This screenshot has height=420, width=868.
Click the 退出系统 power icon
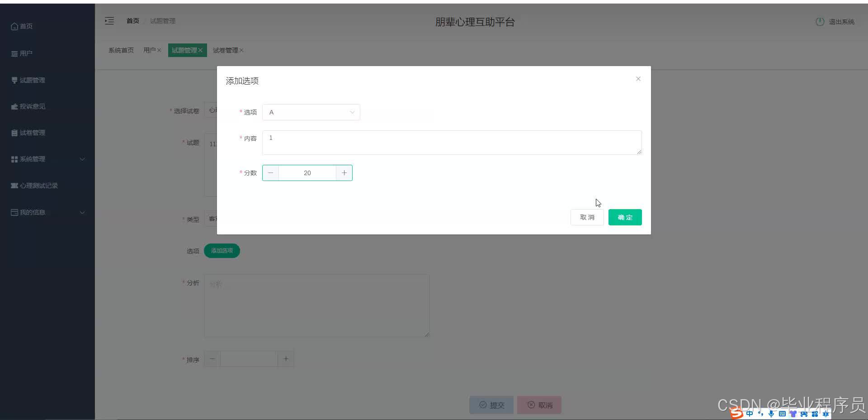tap(820, 22)
